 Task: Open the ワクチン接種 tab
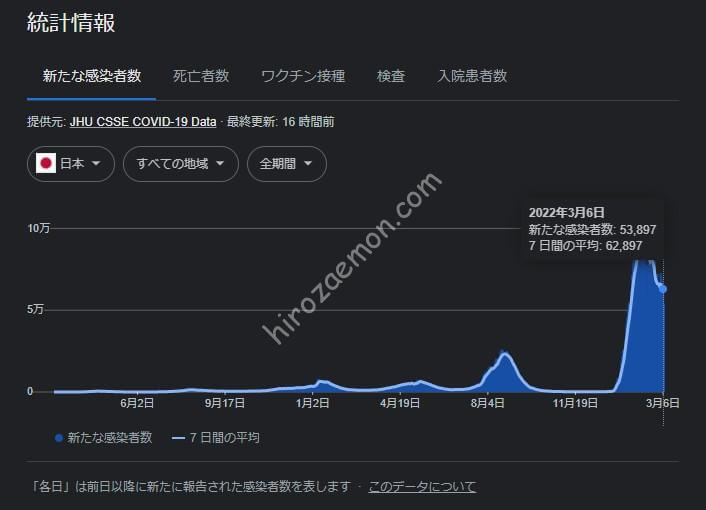[303, 76]
